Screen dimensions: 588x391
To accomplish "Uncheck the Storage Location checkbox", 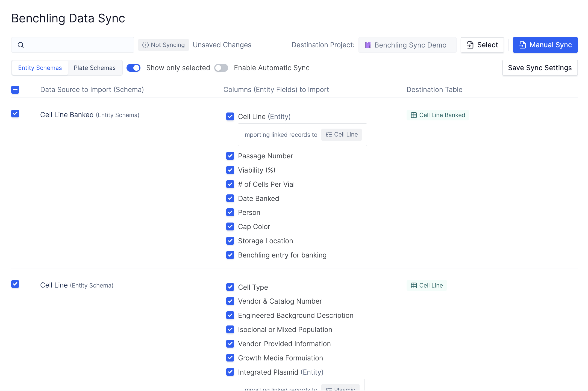I will point(230,241).
